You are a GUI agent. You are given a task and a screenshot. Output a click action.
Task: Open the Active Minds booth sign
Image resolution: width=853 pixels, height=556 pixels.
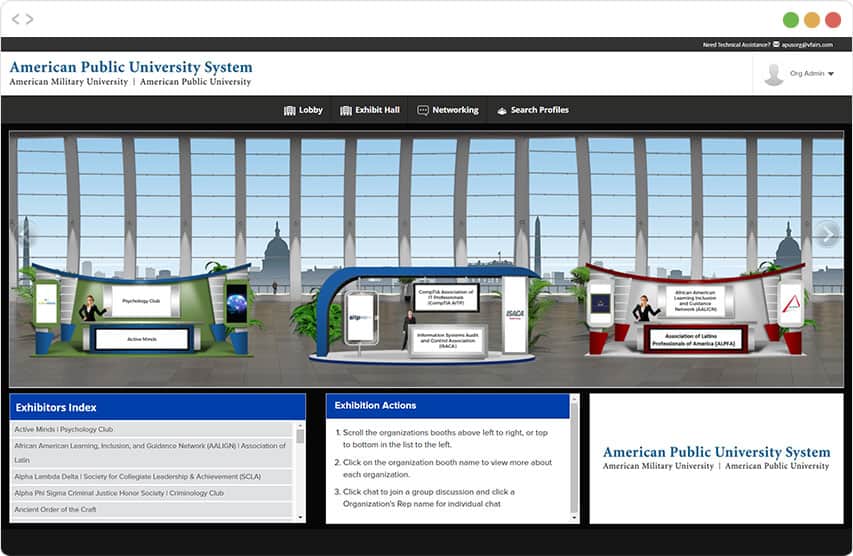point(142,339)
